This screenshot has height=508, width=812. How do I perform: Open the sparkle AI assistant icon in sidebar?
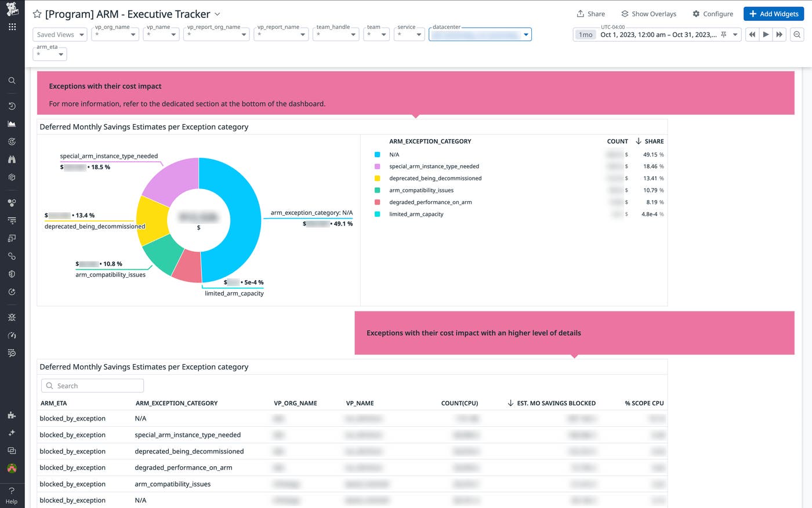click(x=12, y=433)
